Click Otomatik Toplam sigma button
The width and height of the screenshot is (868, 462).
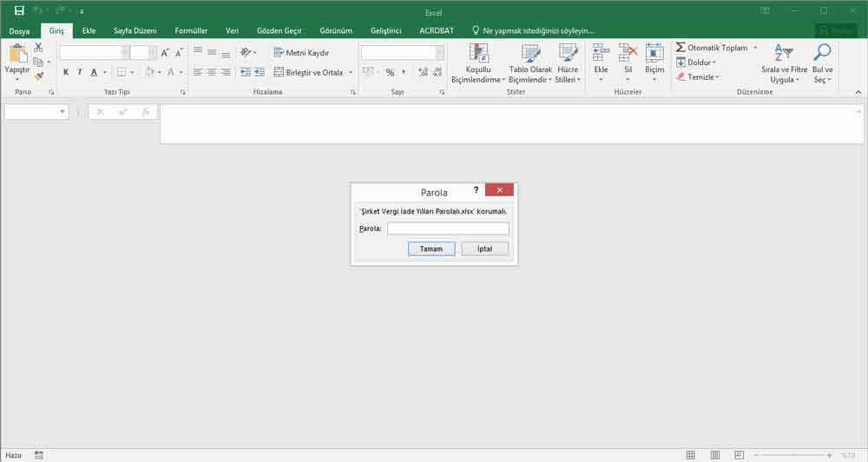coord(712,48)
